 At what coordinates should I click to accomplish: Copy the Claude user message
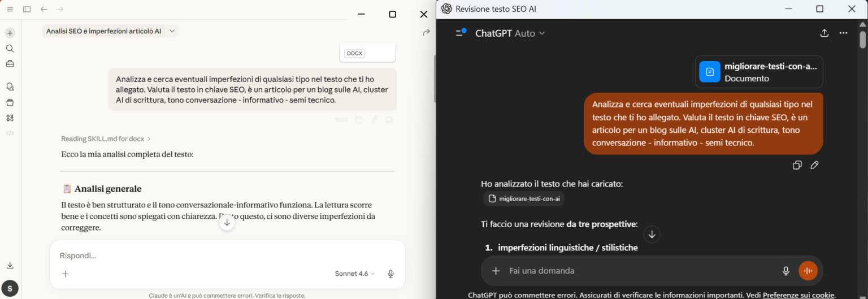pyautogui.click(x=389, y=120)
